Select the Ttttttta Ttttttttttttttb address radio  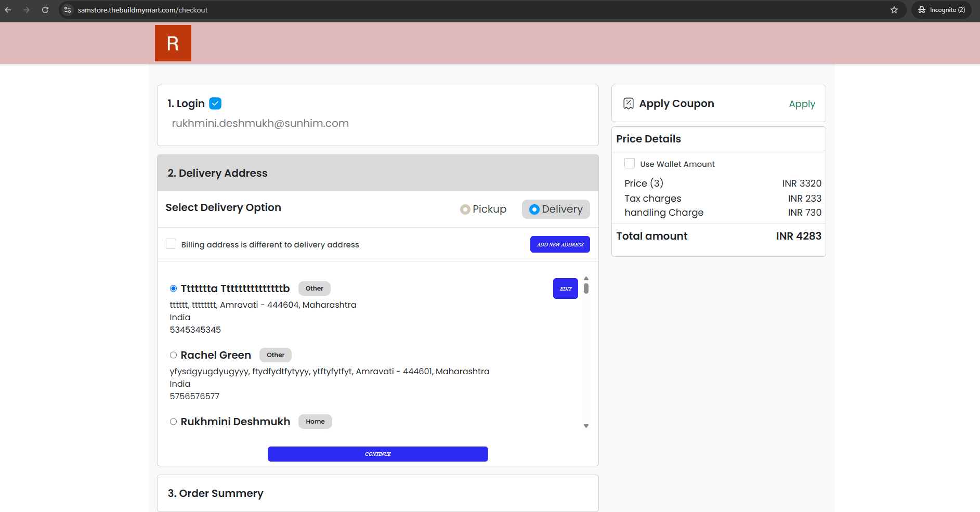(x=173, y=288)
